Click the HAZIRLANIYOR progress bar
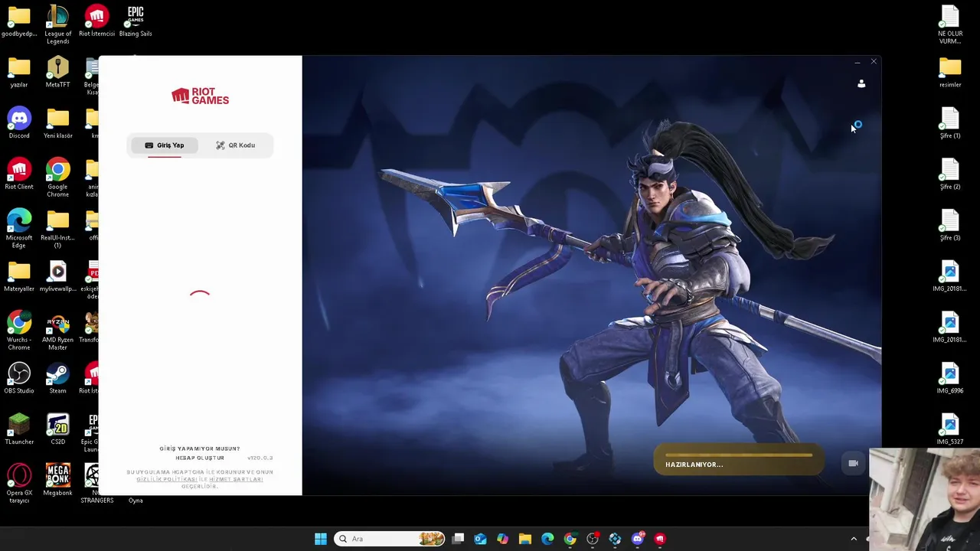Image resolution: width=980 pixels, height=551 pixels. [x=738, y=461]
